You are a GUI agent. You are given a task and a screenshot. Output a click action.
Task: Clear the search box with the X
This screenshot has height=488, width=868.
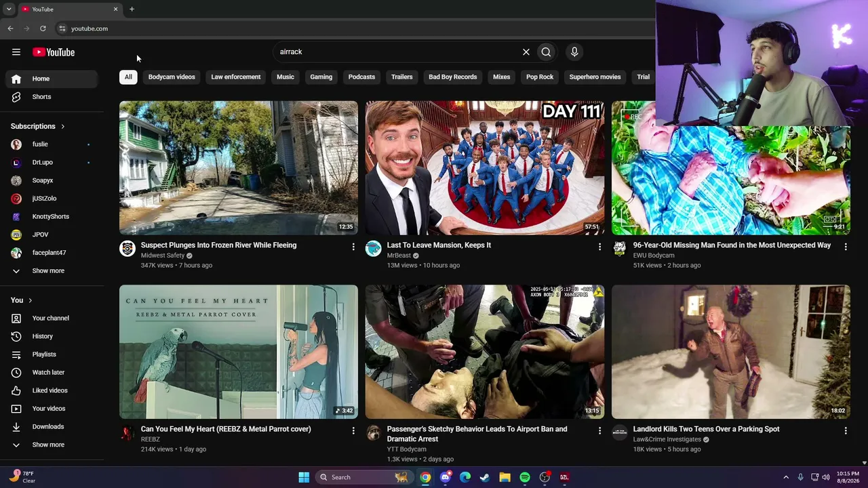click(526, 52)
